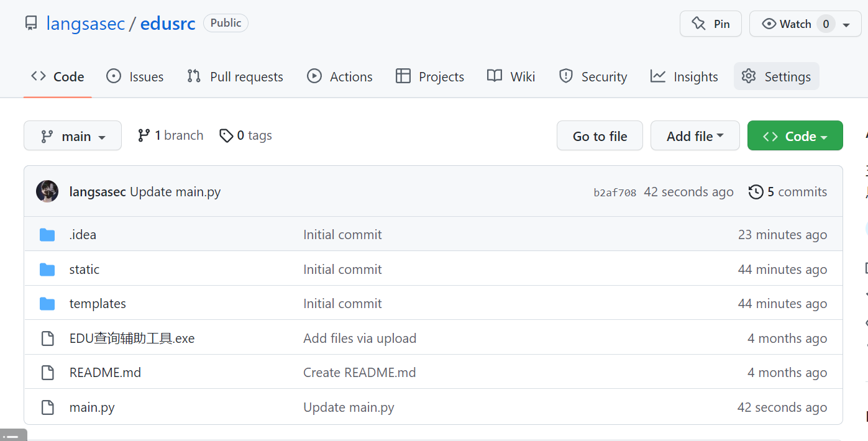868x441 pixels.
Task: Click the Go to file button
Action: tap(600, 135)
